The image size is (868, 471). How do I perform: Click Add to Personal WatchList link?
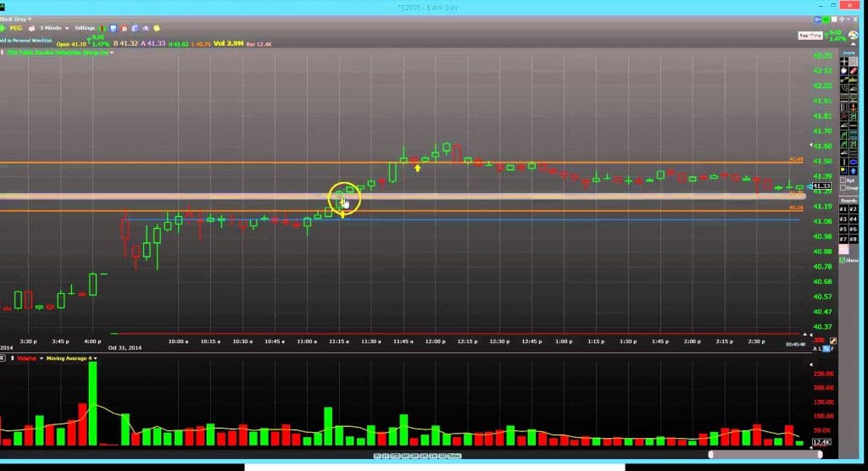click(26, 41)
